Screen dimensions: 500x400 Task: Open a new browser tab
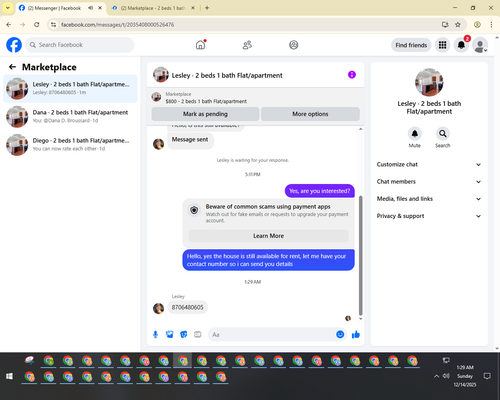click(x=207, y=8)
